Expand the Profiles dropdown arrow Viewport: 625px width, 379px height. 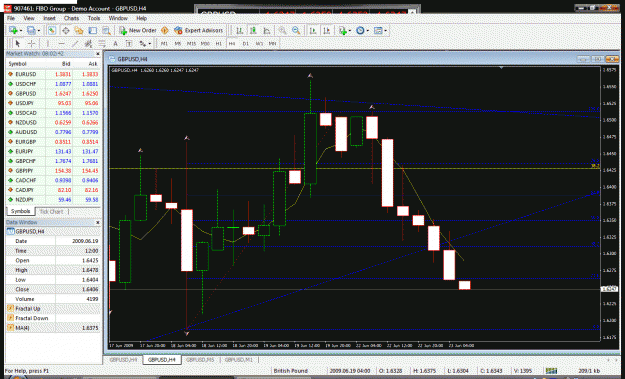pyautogui.click(x=39, y=31)
